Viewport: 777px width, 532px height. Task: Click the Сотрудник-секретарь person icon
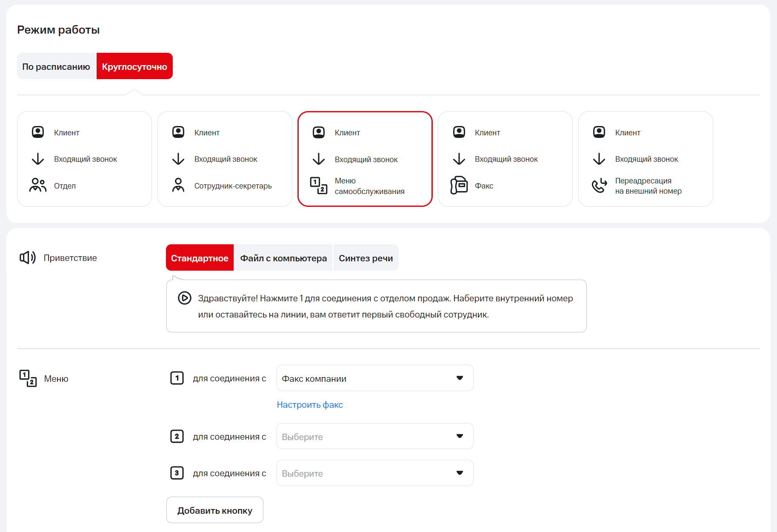click(178, 186)
